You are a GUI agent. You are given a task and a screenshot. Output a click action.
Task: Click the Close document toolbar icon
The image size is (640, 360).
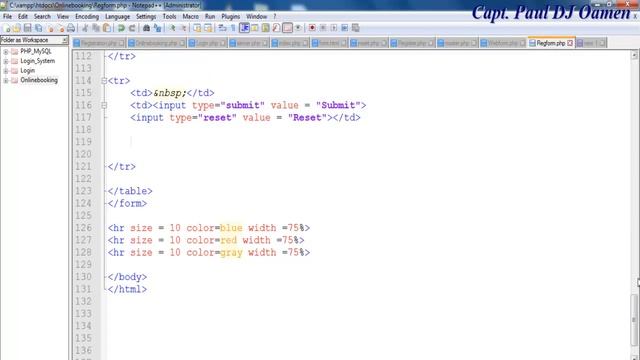50,28
